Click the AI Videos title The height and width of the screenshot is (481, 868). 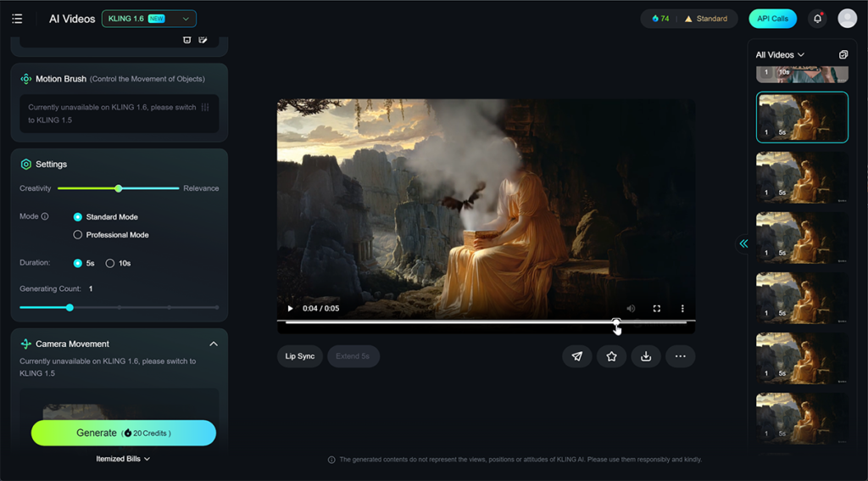72,19
